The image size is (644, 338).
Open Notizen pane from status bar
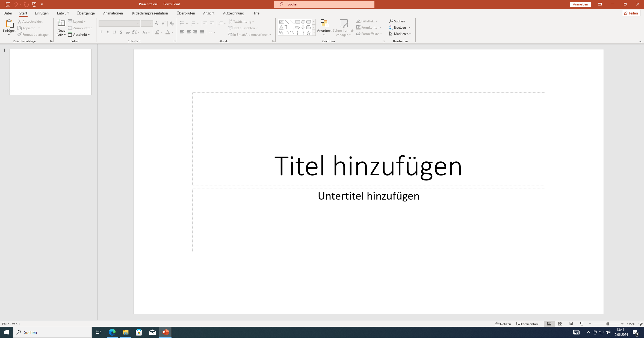tap(503, 324)
